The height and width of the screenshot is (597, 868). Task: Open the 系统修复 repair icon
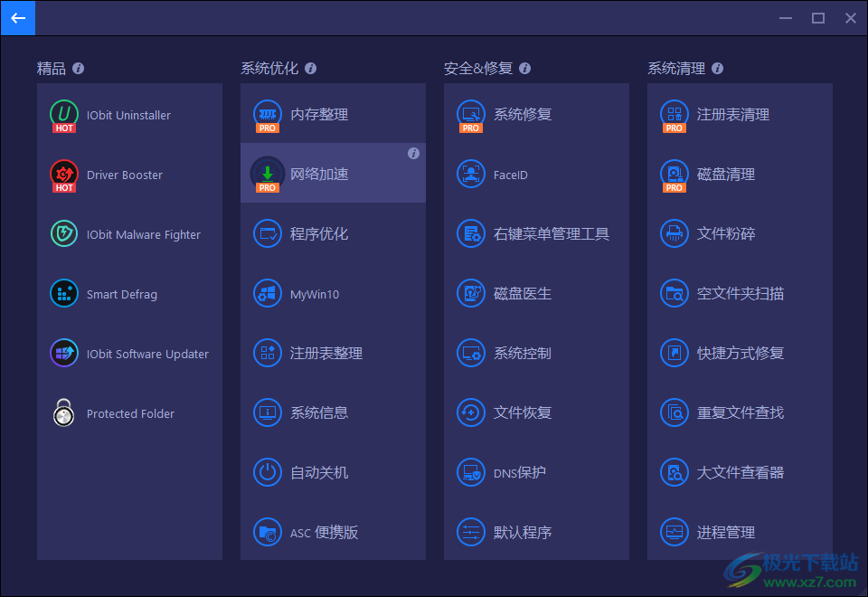(x=471, y=115)
